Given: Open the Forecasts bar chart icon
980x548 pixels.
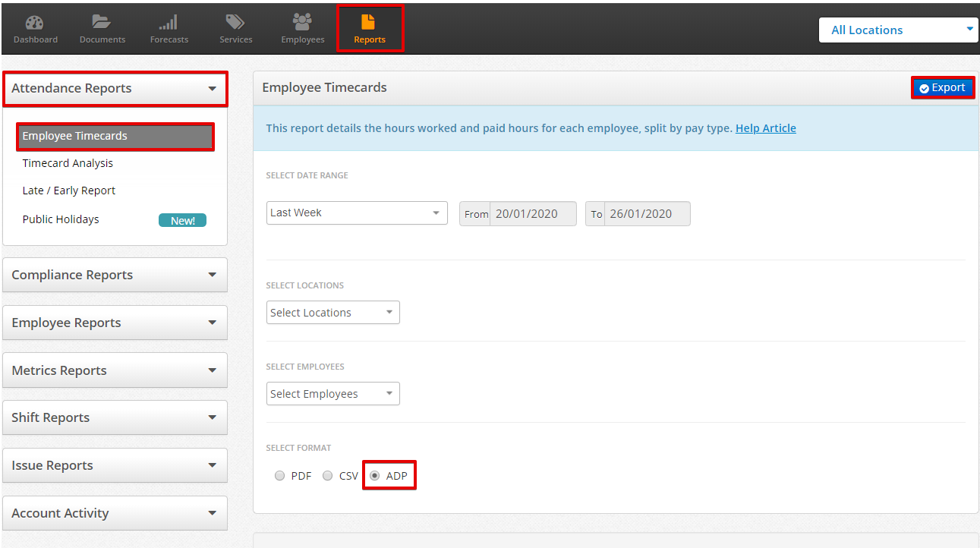Looking at the screenshot, I should coord(169,23).
